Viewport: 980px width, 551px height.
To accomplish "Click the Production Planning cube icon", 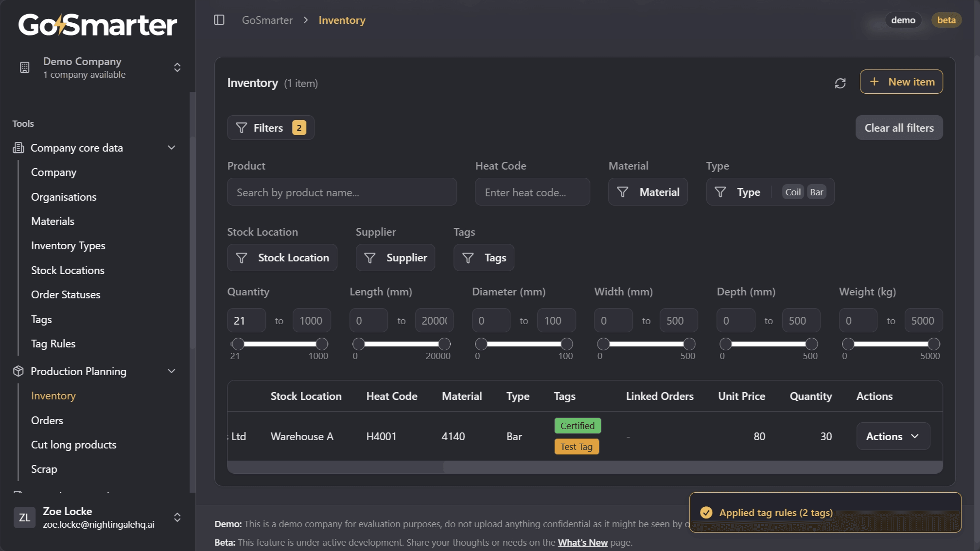I will tap(18, 371).
